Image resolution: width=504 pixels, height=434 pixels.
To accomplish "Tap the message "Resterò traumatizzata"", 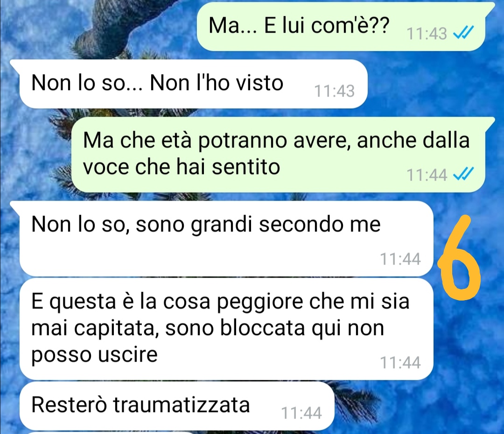I will click(x=177, y=406).
